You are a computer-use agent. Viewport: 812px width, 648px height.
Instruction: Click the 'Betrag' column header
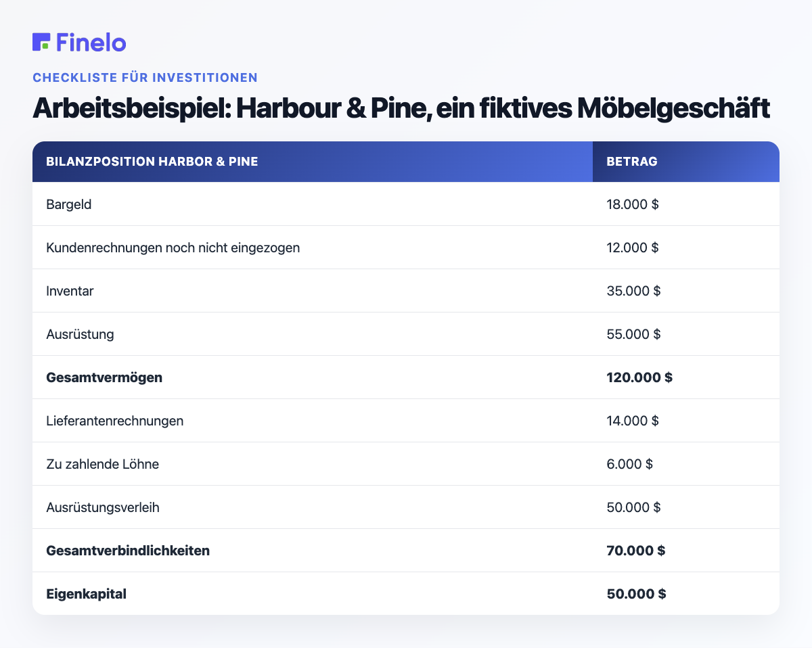[686, 162]
